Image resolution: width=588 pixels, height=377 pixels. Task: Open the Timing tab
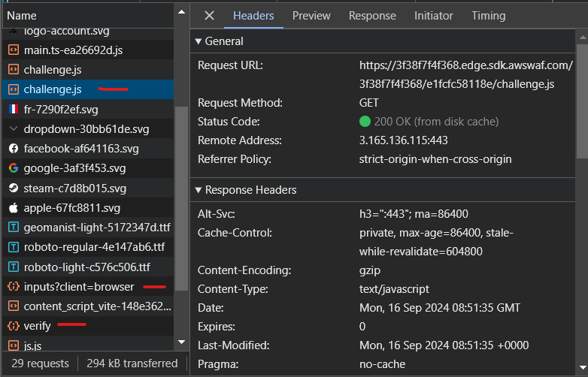489,15
